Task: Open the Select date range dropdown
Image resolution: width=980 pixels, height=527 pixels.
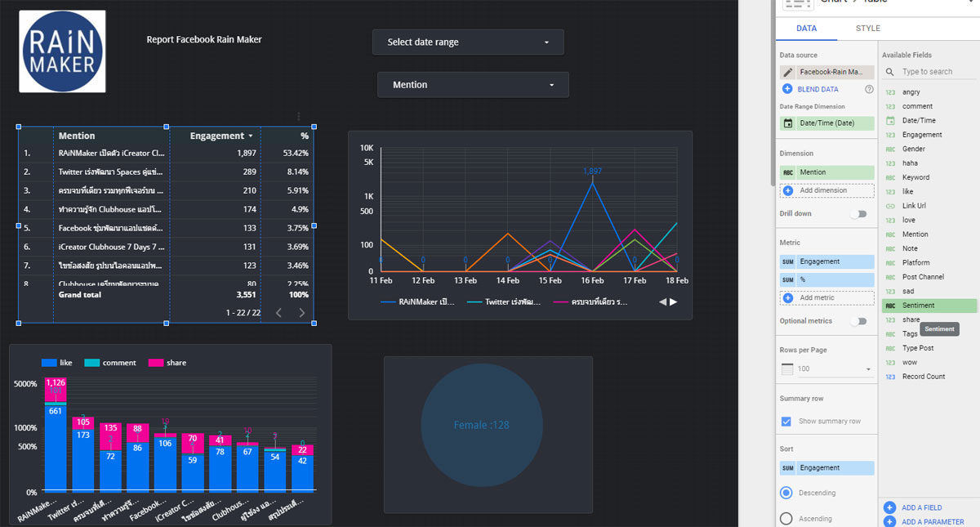Action: pyautogui.click(x=468, y=42)
